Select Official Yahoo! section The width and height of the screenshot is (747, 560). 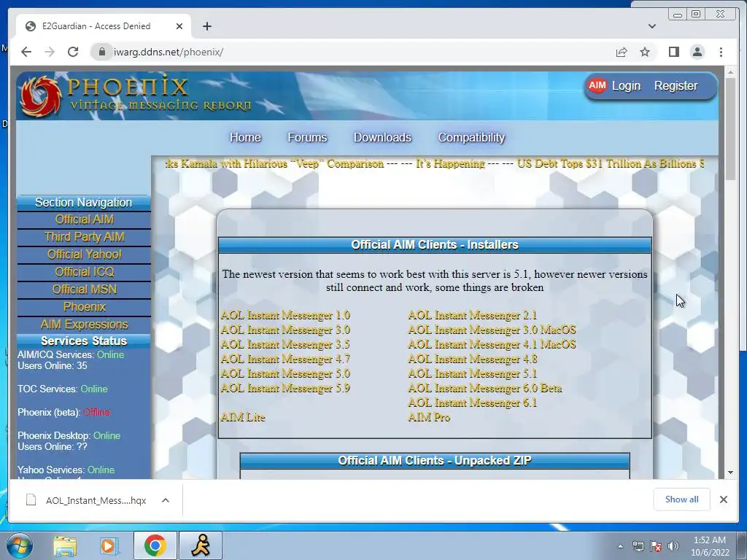[x=85, y=254]
